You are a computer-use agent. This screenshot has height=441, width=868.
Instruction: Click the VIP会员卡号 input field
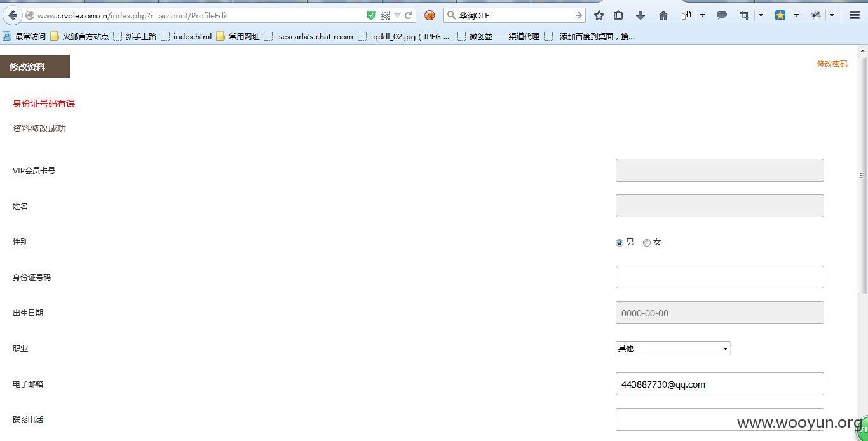pos(719,170)
